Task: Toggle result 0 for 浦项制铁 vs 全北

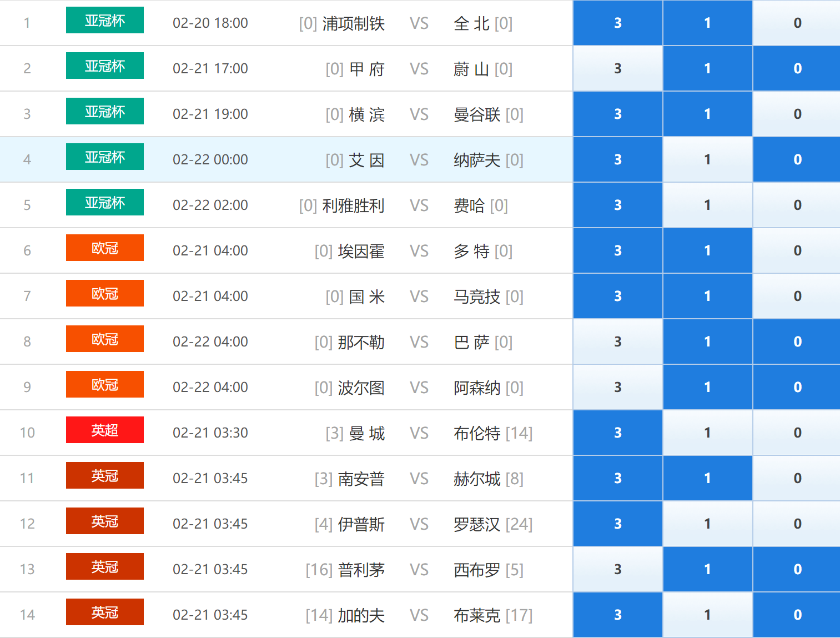Action: click(x=797, y=23)
